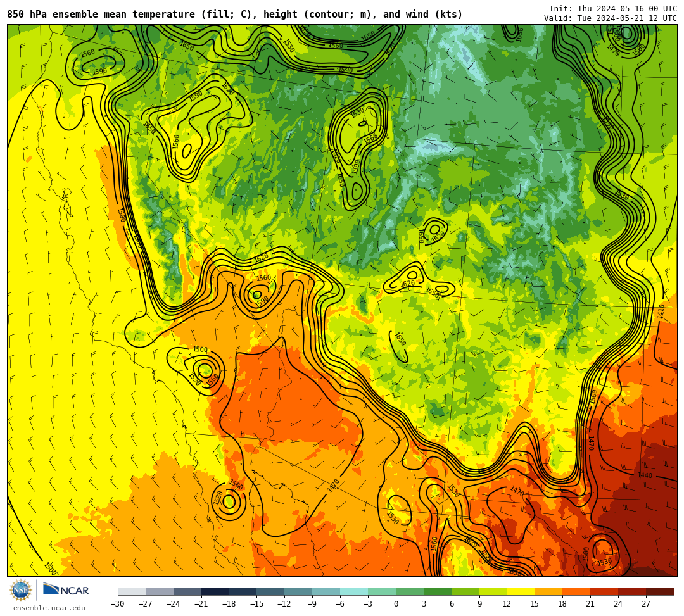
Task: Pick the colorbar swatch between -3 and 0
Action: click(x=382, y=591)
